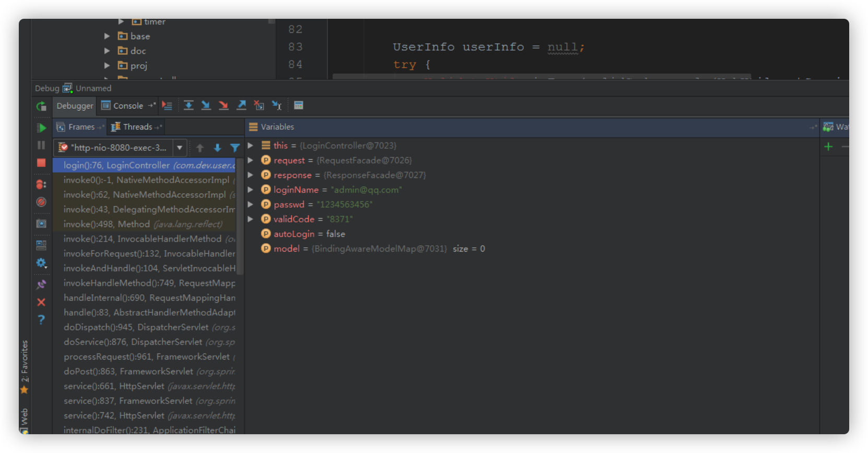Open the Web tool window
Screen dimensions: 868x453
click(24, 421)
